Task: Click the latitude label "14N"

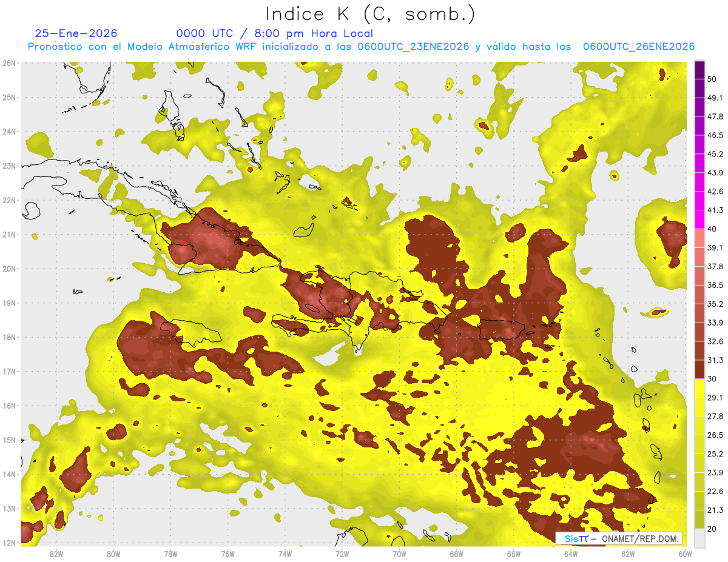Action: (x=9, y=474)
